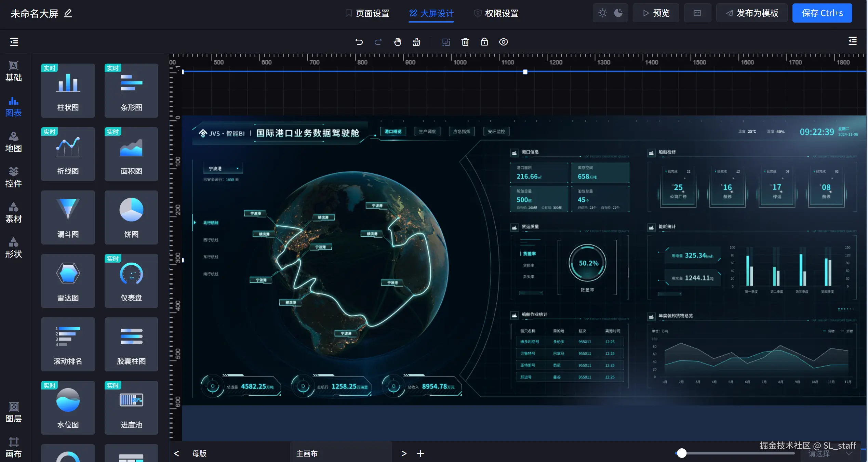The height and width of the screenshot is (462, 868).
Task: Click the clear canvas broom icon
Action: click(416, 42)
